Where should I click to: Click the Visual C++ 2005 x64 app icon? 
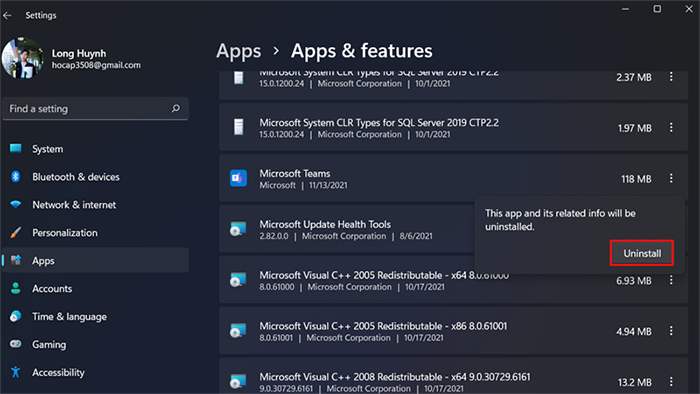pos(238,280)
